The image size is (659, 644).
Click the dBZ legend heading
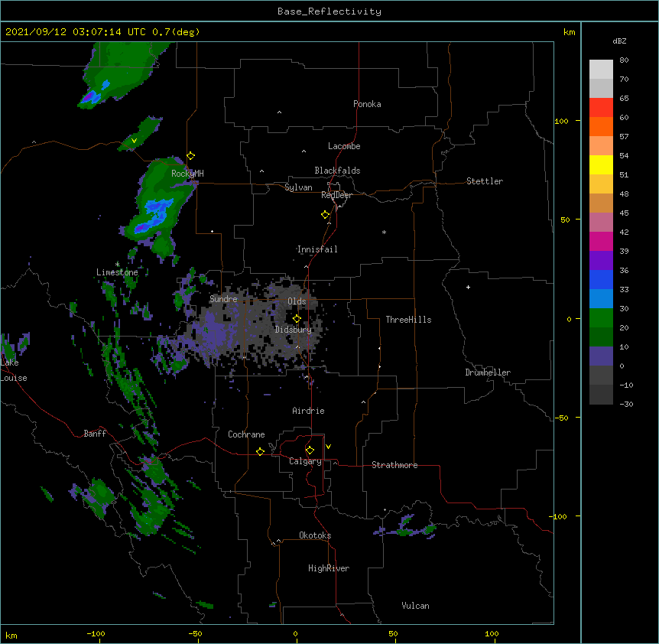619,41
